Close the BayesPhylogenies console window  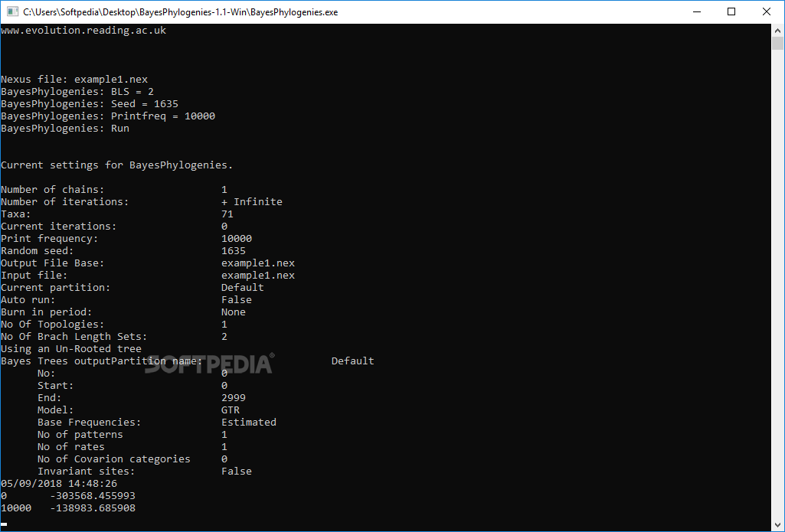pos(767,11)
